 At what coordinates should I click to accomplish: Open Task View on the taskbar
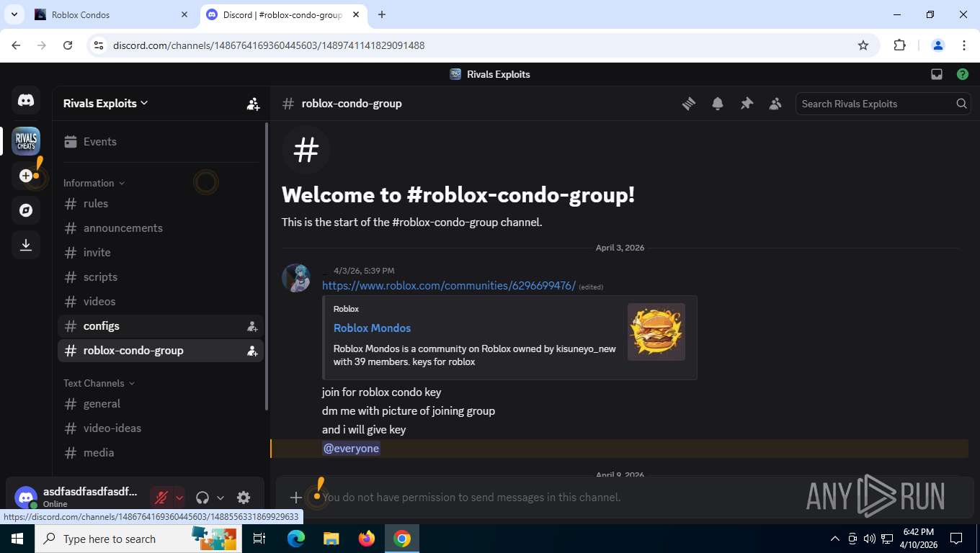(x=259, y=539)
